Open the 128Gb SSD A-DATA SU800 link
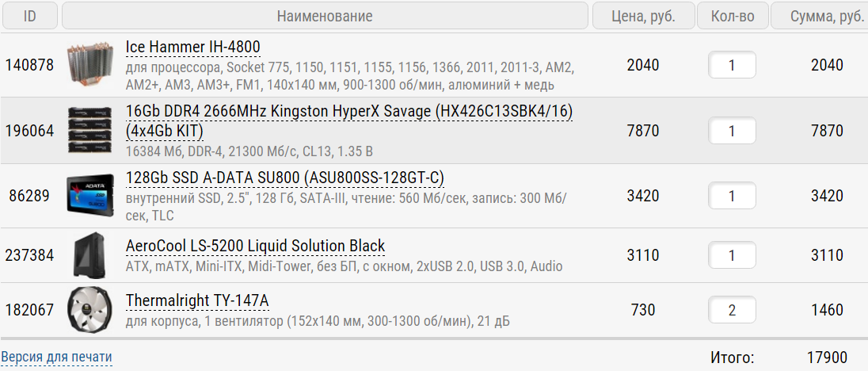 tap(285, 177)
